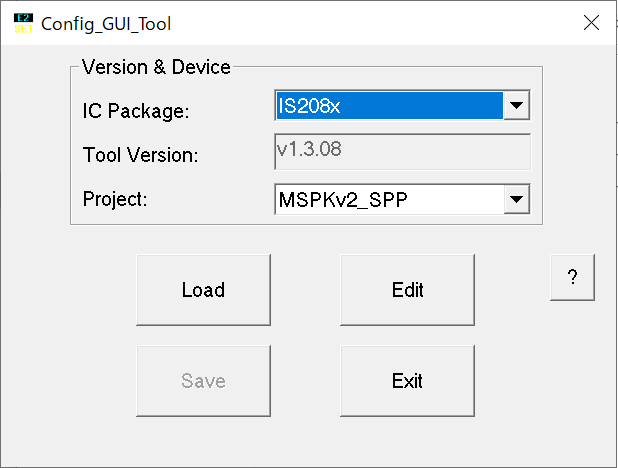
Task: Click the "Tool Version:" label
Action: 141,155
